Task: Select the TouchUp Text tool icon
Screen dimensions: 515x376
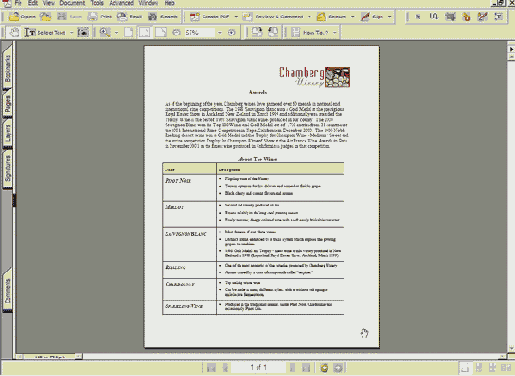Action: coord(498,16)
